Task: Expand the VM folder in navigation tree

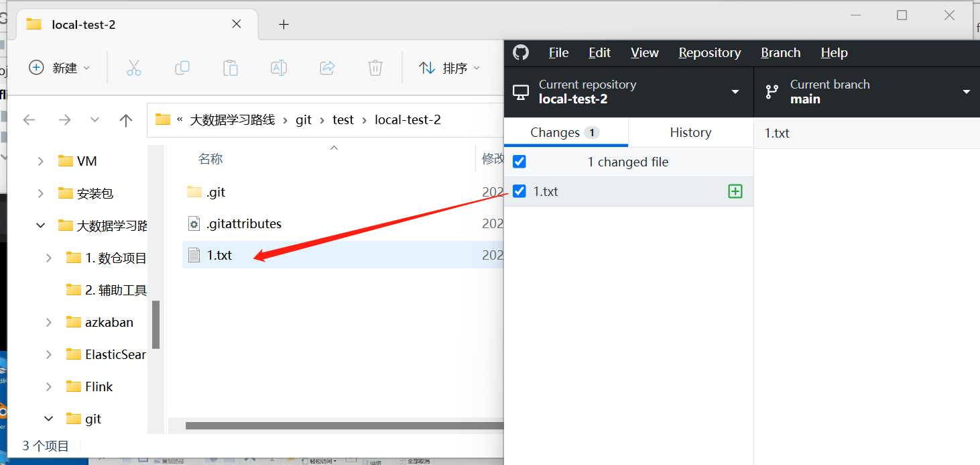Action: pyautogui.click(x=40, y=161)
